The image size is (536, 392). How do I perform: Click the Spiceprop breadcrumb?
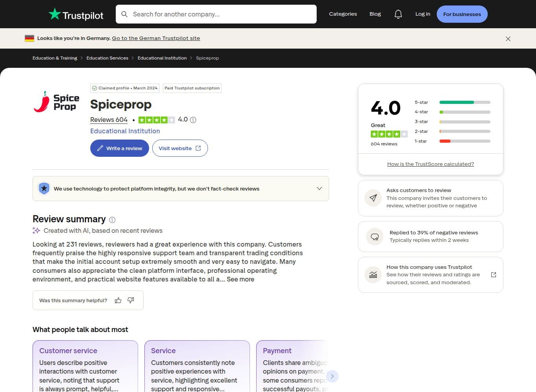[208, 58]
